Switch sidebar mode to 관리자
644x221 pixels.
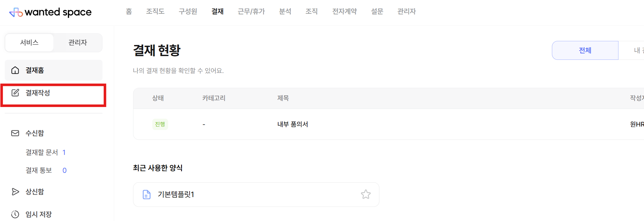point(78,42)
